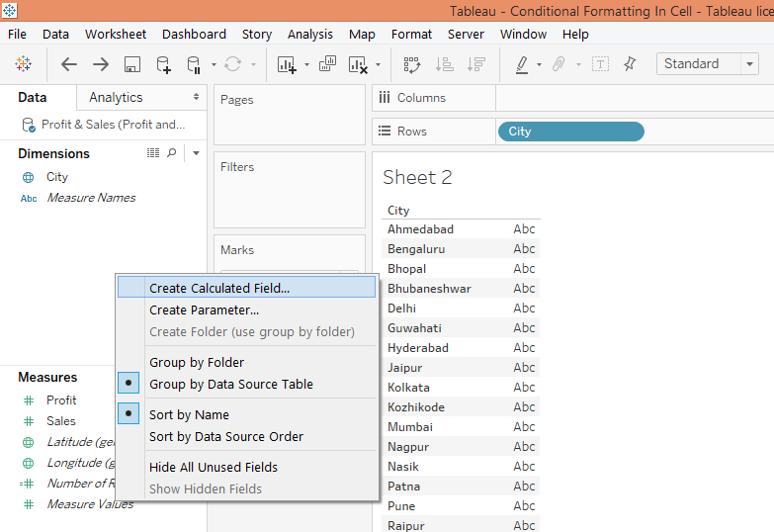
Task: Click the City pill on Rows shelf
Action: tap(570, 132)
